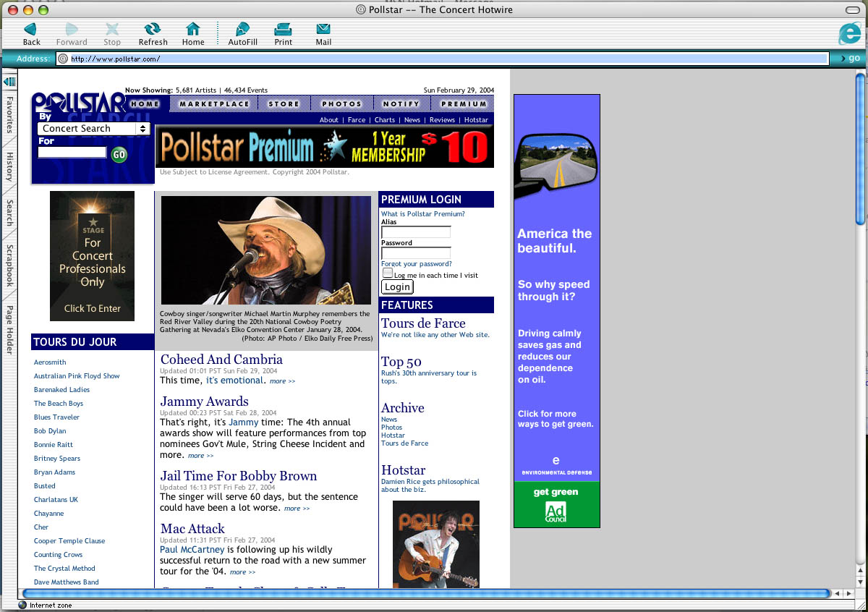Open the Tours de Farce feature
Image resolution: width=868 pixels, height=612 pixels.
point(423,323)
